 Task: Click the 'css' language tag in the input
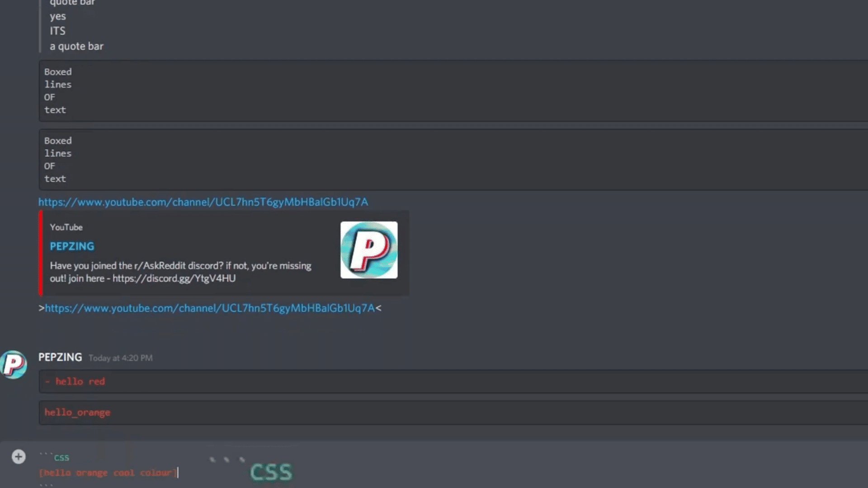click(61, 458)
